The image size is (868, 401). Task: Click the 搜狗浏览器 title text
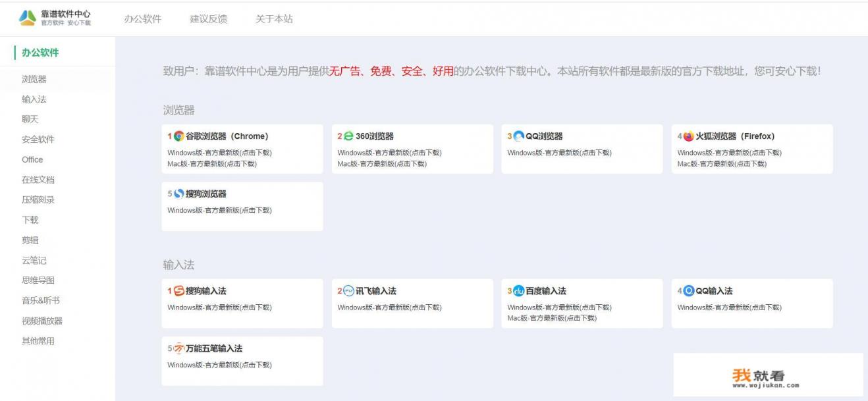206,194
